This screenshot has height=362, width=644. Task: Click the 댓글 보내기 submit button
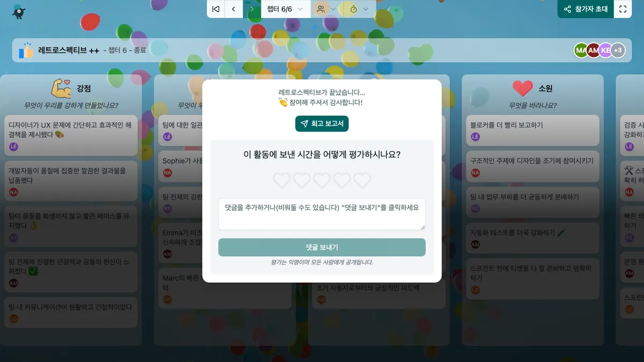(322, 247)
